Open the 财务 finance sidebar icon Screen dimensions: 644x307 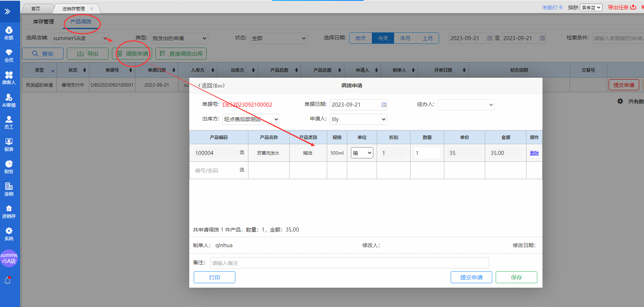[x=9, y=167]
